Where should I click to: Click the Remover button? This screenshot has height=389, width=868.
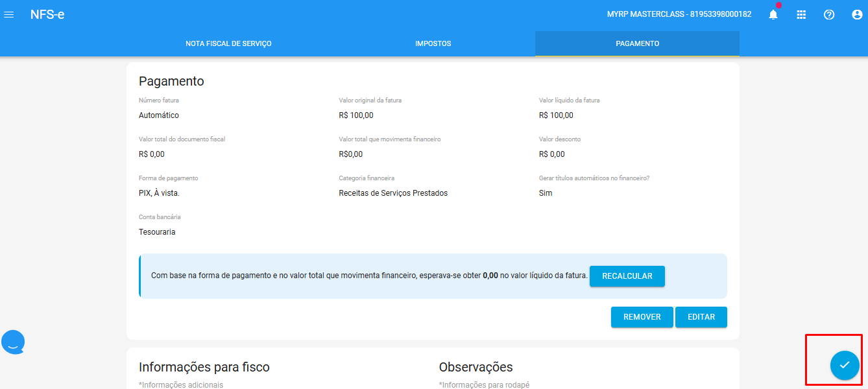(x=642, y=317)
